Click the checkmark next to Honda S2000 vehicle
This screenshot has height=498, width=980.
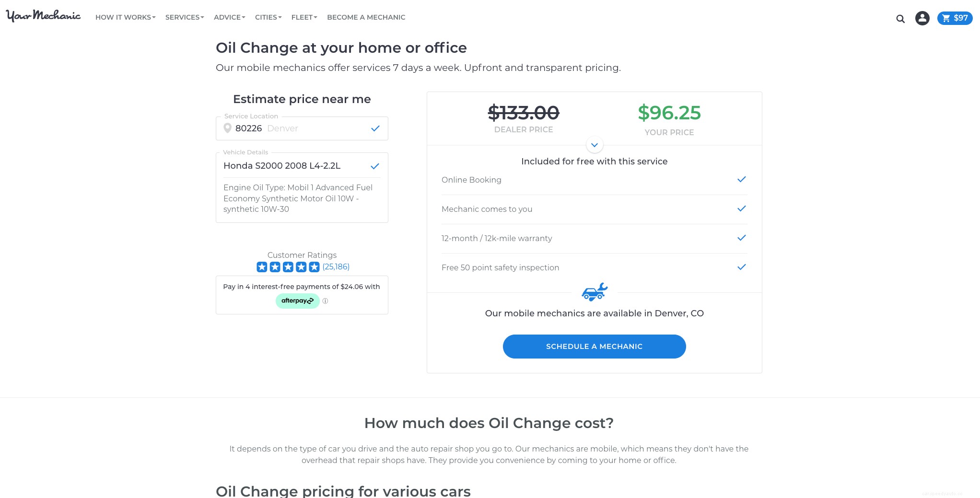374,166
